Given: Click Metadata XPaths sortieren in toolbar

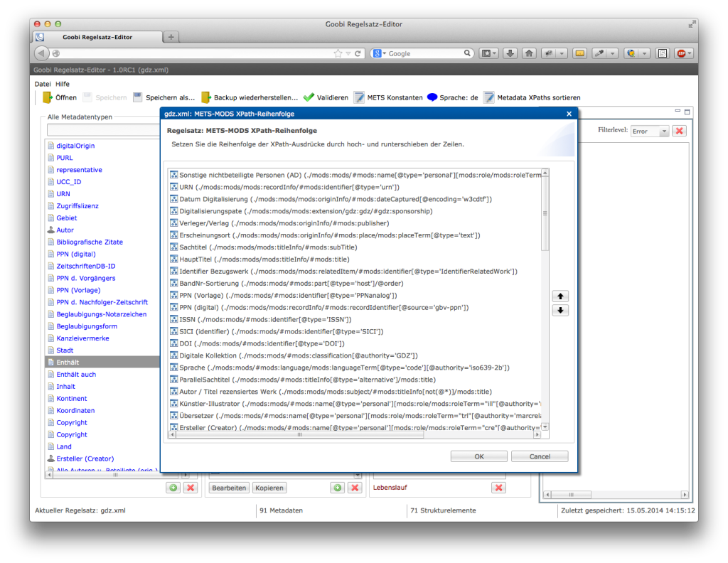Looking at the screenshot, I should pos(532,97).
